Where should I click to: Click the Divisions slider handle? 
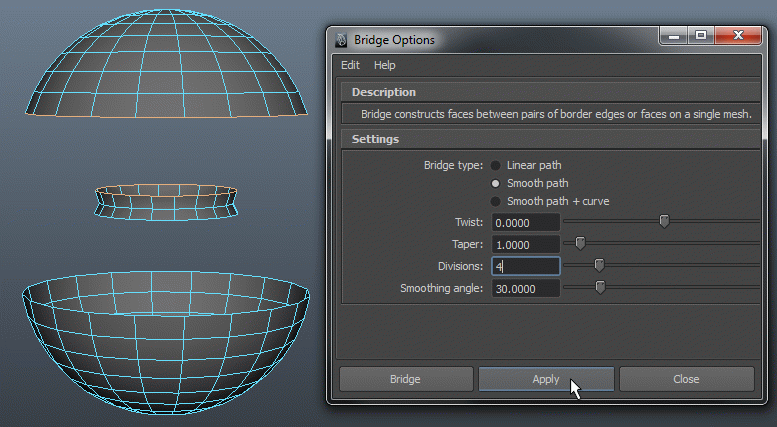(599, 265)
